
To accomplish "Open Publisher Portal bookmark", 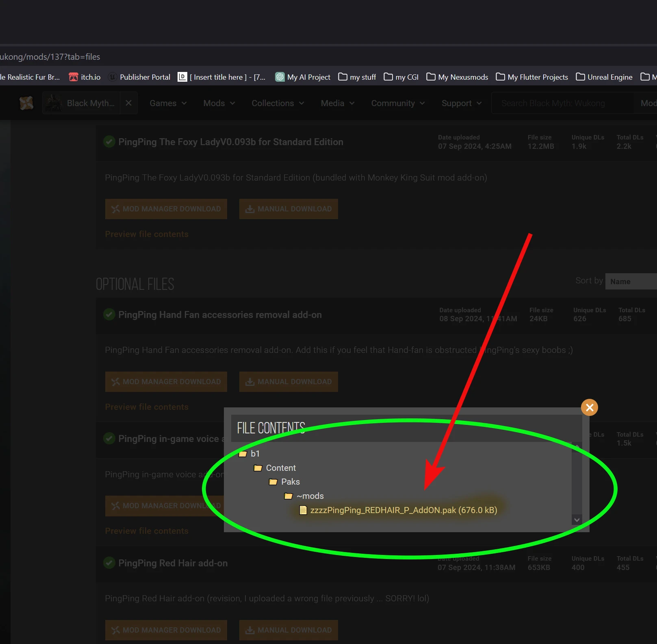I will tap(139, 77).
